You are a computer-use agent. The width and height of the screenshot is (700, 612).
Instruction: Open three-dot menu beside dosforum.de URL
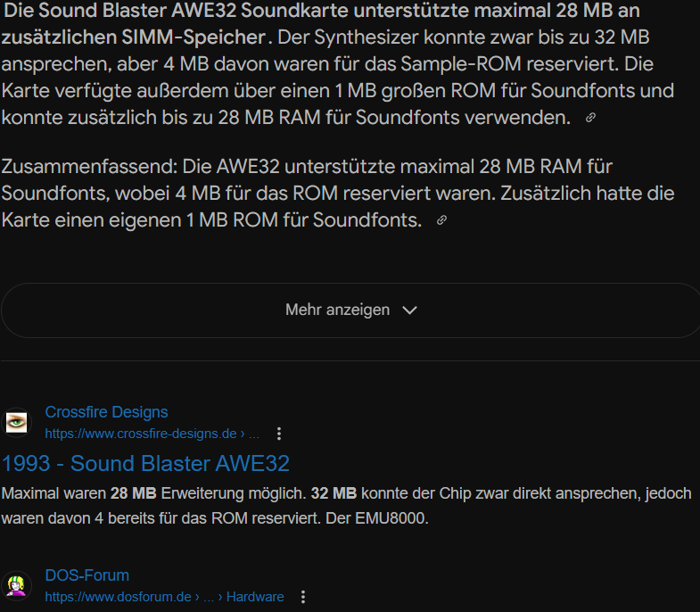tap(303, 597)
